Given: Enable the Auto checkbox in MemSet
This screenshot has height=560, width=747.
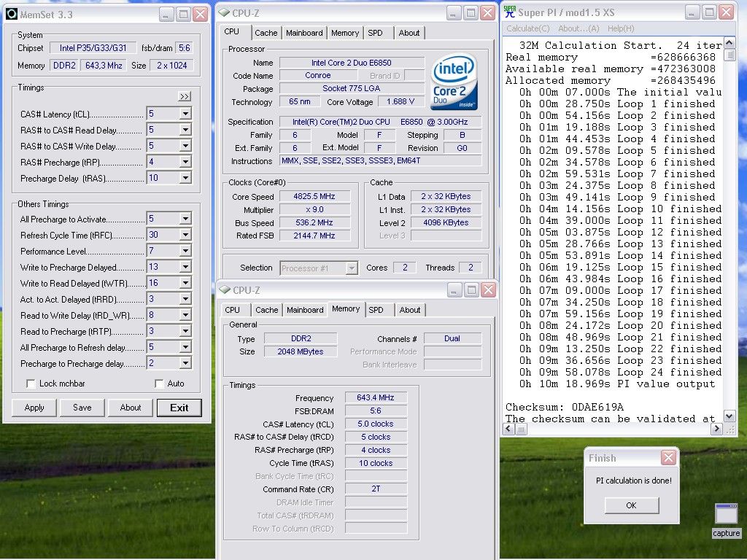Looking at the screenshot, I should pyautogui.click(x=159, y=384).
